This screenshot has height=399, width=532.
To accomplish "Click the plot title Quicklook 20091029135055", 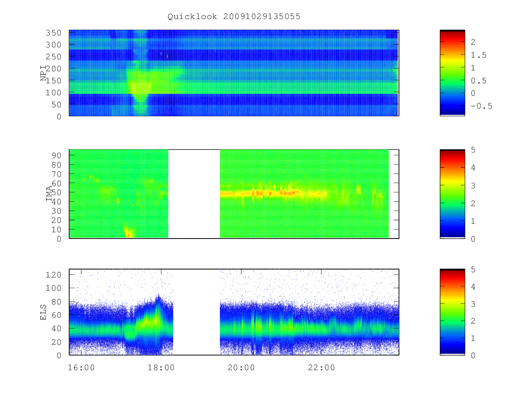I will [x=234, y=16].
